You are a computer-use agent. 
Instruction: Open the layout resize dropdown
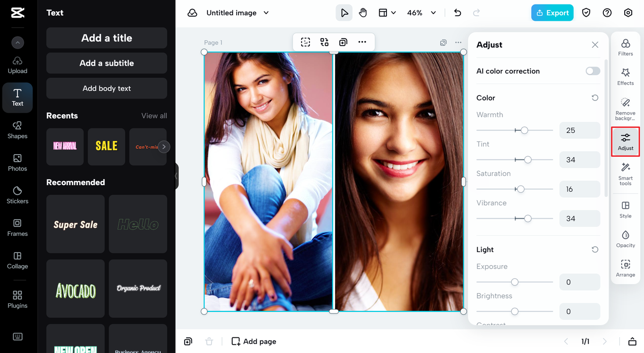(x=387, y=13)
